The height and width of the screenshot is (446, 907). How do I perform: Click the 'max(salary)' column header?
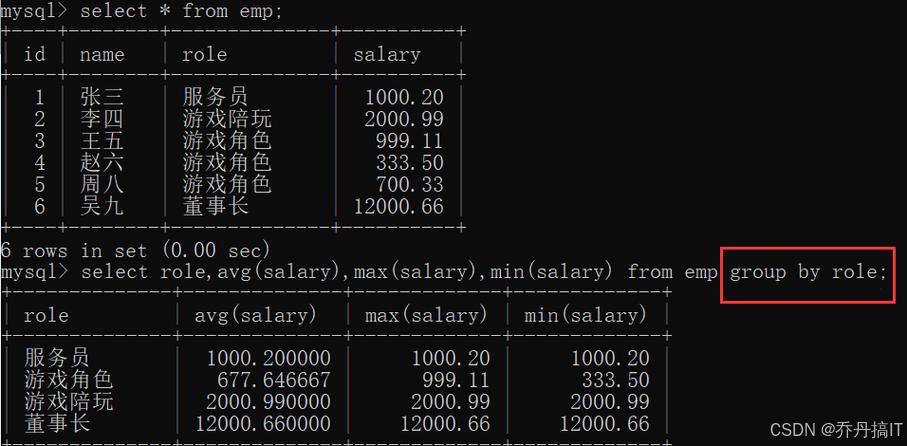pos(426,315)
